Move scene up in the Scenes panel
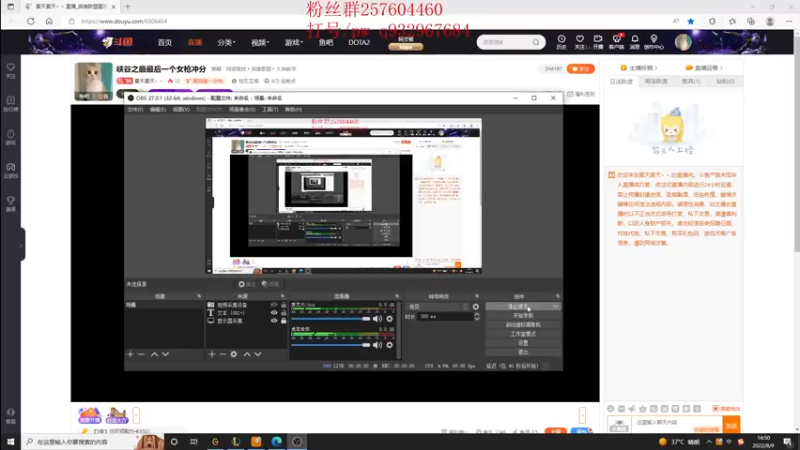This screenshot has width=800, height=450. point(154,354)
